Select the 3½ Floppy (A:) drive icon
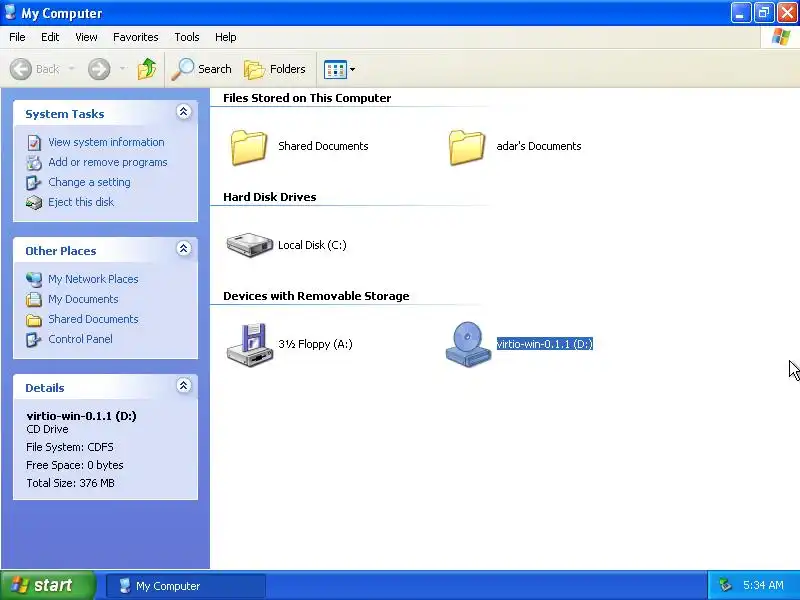This screenshot has width=800, height=600. coord(249,344)
